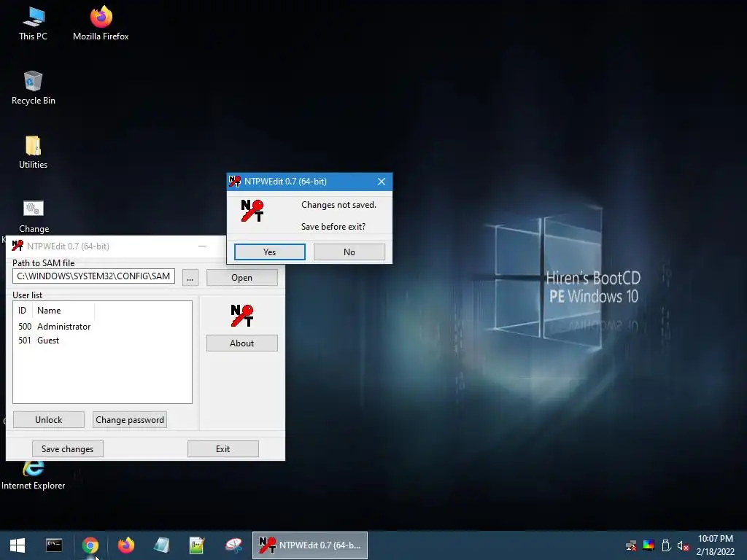This screenshot has height=560, width=747.
Task: Click the browse ellipsis button
Action: [x=190, y=278]
